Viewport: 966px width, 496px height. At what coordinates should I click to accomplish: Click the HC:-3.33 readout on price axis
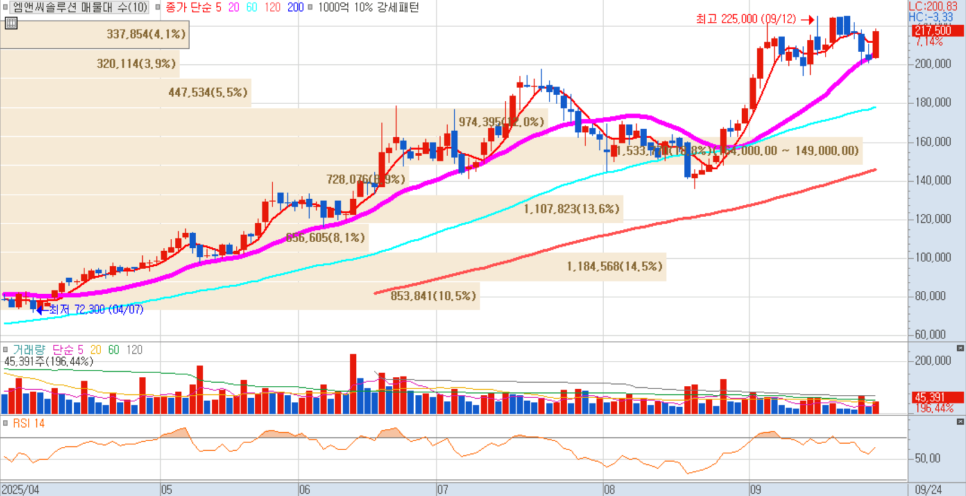pos(933,15)
